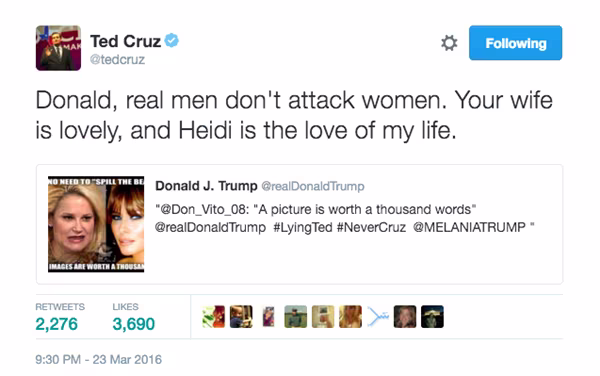This screenshot has width=600, height=376.
Task: Toggle the Following button
Action: point(515,43)
